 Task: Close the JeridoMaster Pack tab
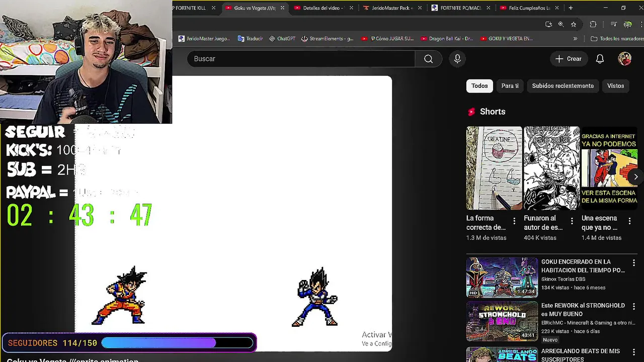[x=420, y=8]
